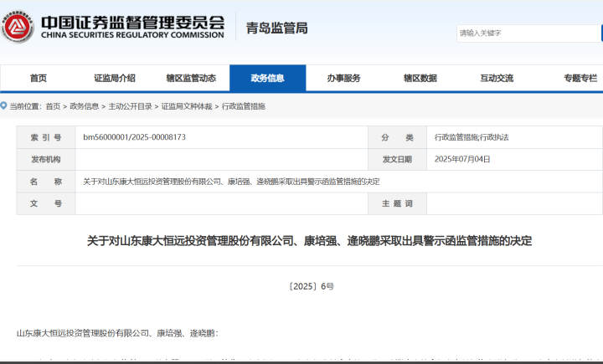
Task: Click the 青岛监管局 header title
Action: (276, 28)
